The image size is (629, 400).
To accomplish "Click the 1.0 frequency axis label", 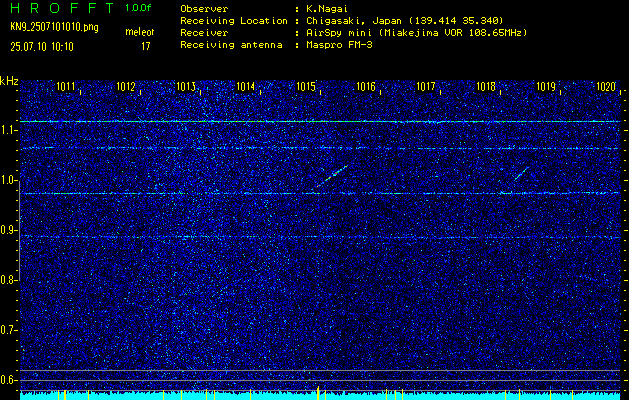I will (x=7, y=180).
